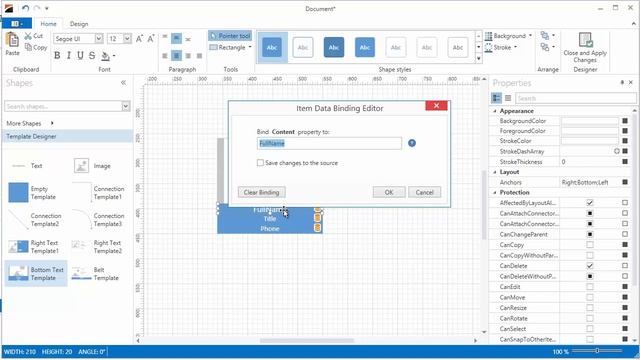
Task: Click the Properties search box
Action: pyautogui.click(x=576, y=98)
